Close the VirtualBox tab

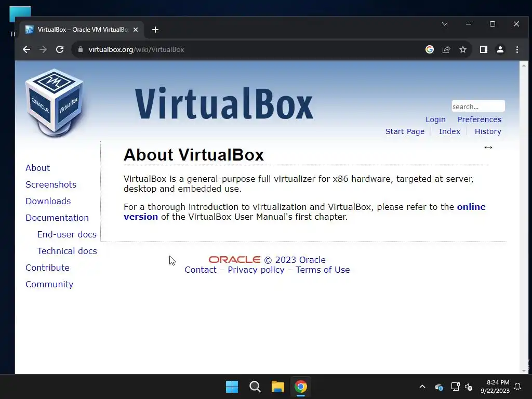pos(136,30)
